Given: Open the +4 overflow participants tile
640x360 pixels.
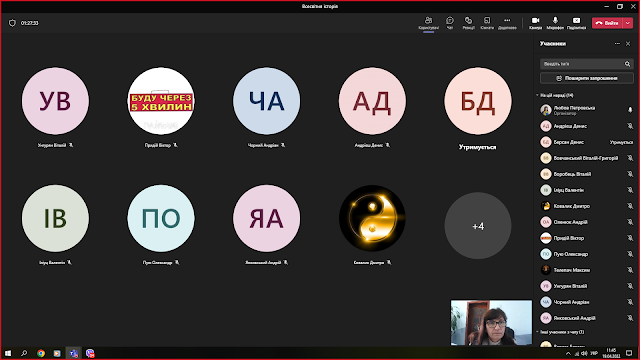Looking at the screenshot, I should pos(478,226).
